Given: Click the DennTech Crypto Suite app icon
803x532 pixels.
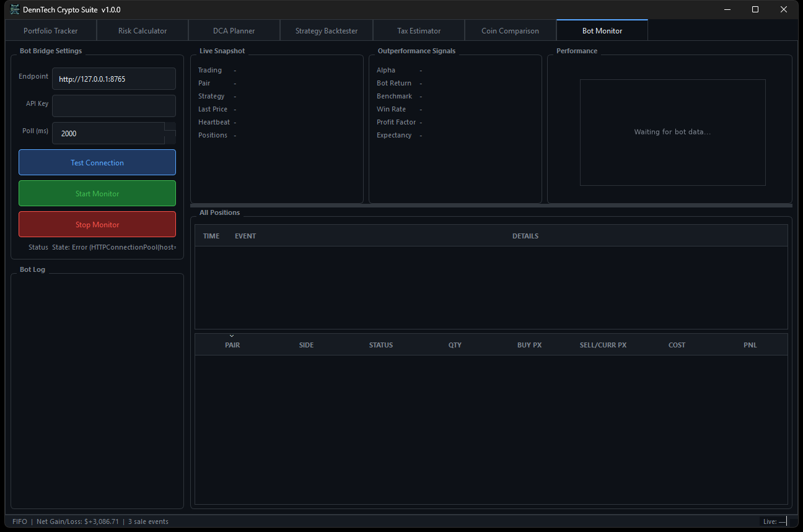Looking at the screenshot, I should [x=15, y=9].
